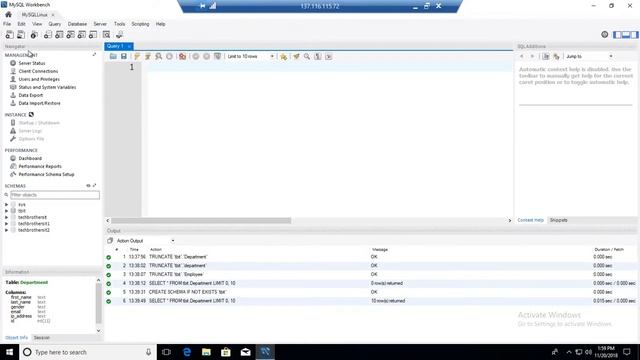Open Performance Schema Setup
Image resolution: width=640 pixels, height=360 pixels.
pos(47,174)
